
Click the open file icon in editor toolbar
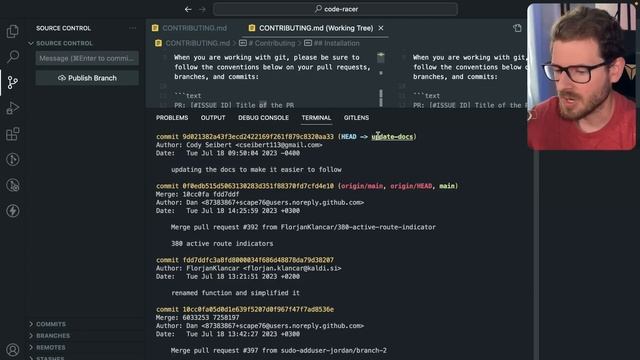pos(517,28)
